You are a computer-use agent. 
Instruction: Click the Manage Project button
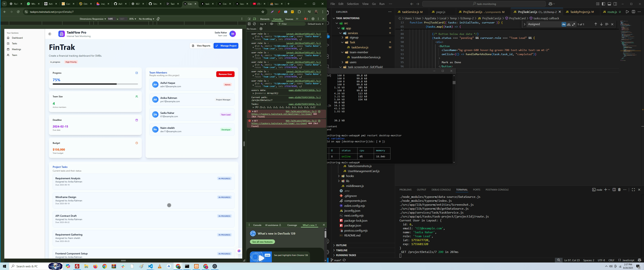point(226,46)
